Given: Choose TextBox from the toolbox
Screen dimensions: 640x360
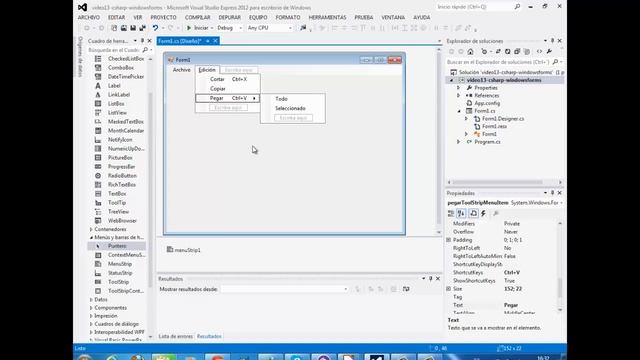Looking at the screenshot, I should [117, 193].
